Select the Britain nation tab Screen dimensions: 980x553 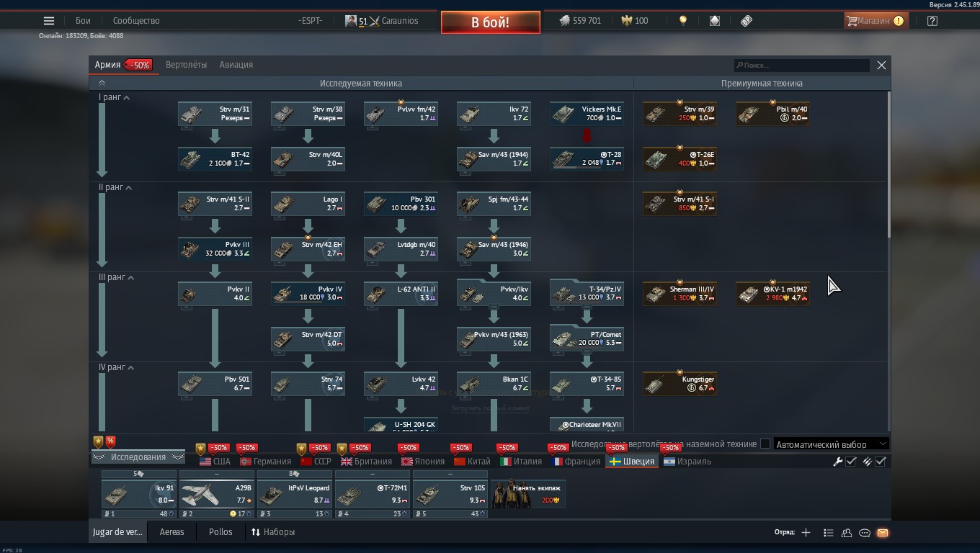[366, 462]
